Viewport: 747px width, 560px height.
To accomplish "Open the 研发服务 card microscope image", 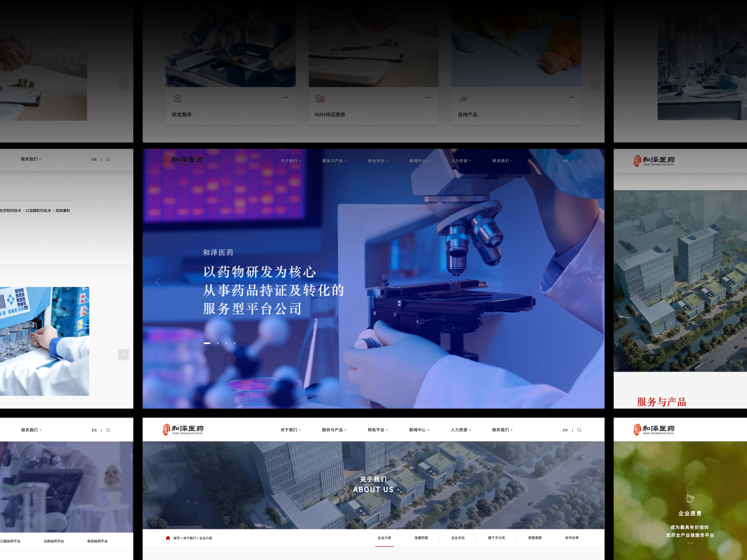I will (x=230, y=46).
